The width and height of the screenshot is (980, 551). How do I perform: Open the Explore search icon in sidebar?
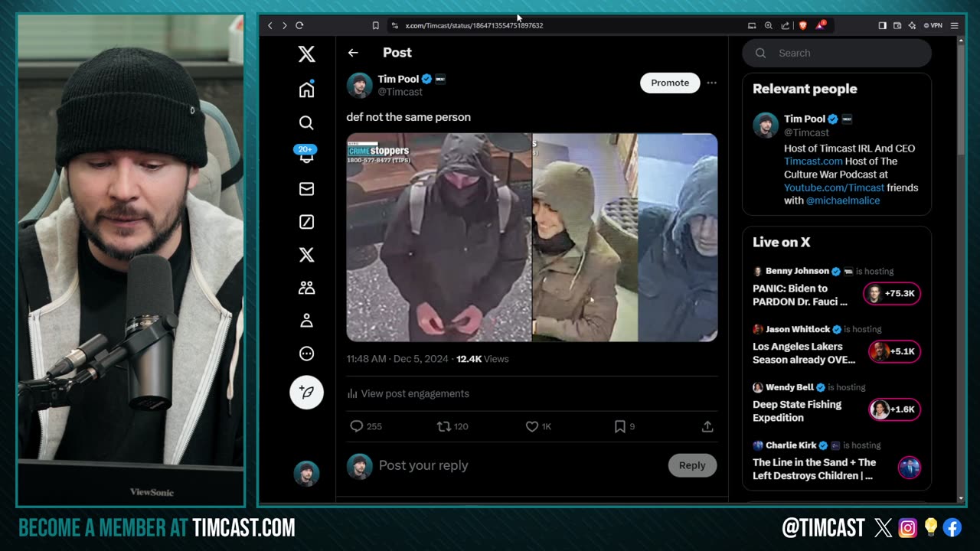tap(306, 122)
